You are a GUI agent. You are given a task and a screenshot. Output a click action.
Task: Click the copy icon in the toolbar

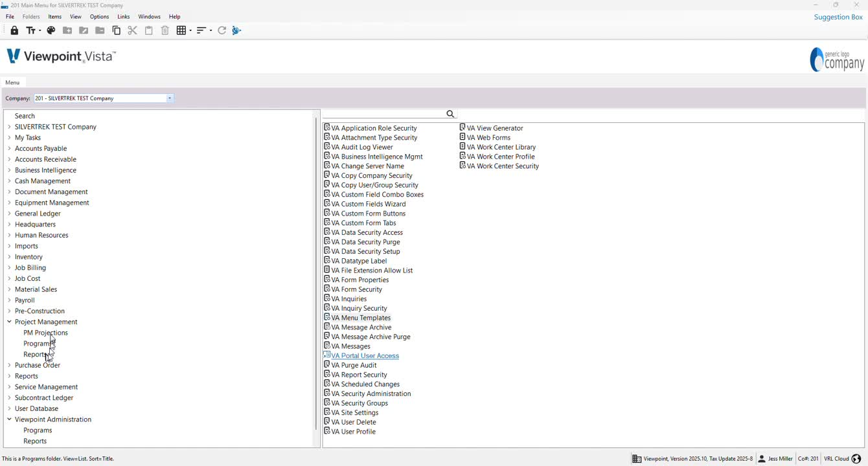point(117,30)
